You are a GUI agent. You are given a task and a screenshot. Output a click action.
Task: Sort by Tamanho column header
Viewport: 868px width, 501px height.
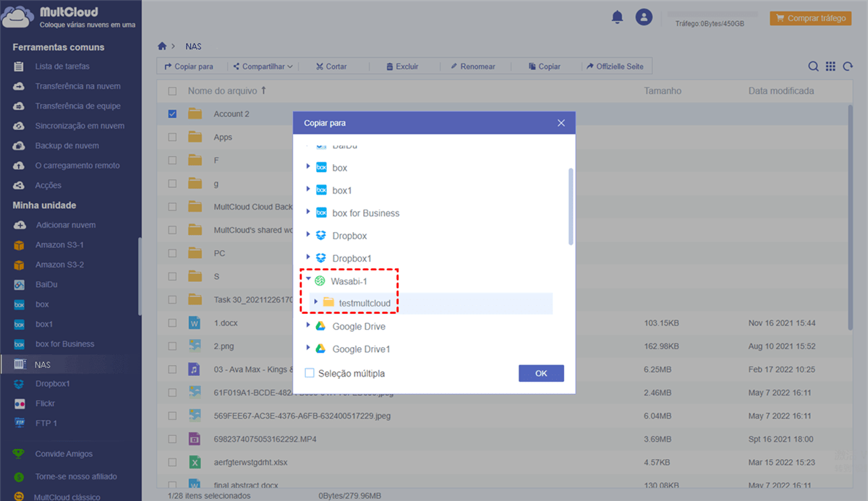pyautogui.click(x=663, y=91)
